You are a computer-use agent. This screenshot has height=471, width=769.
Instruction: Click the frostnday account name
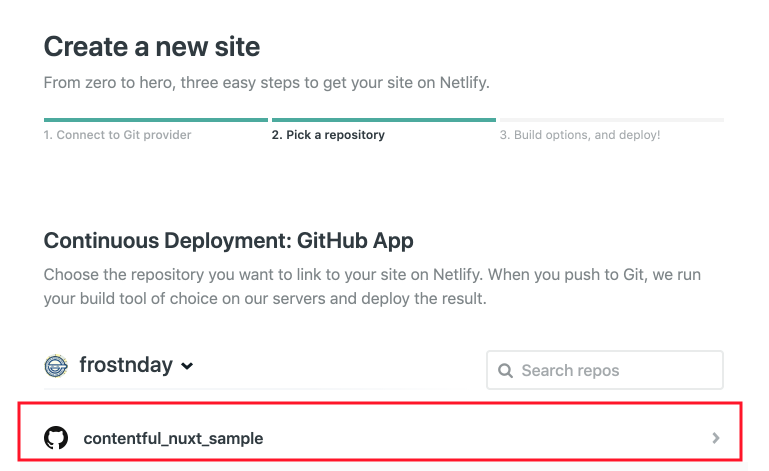click(x=126, y=365)
